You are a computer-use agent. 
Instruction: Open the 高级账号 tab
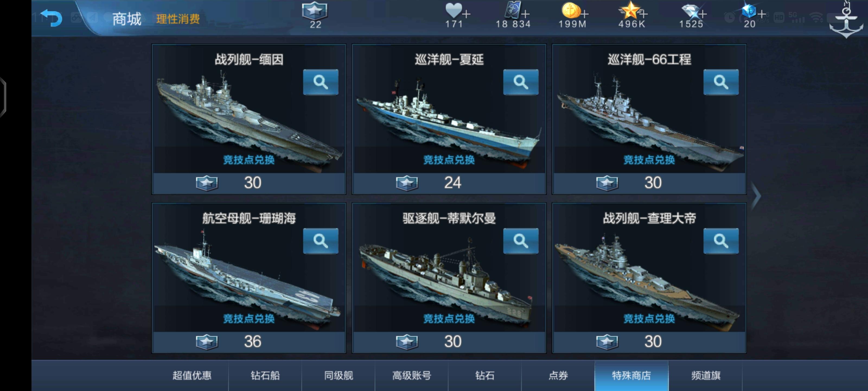tap(412, 376)
